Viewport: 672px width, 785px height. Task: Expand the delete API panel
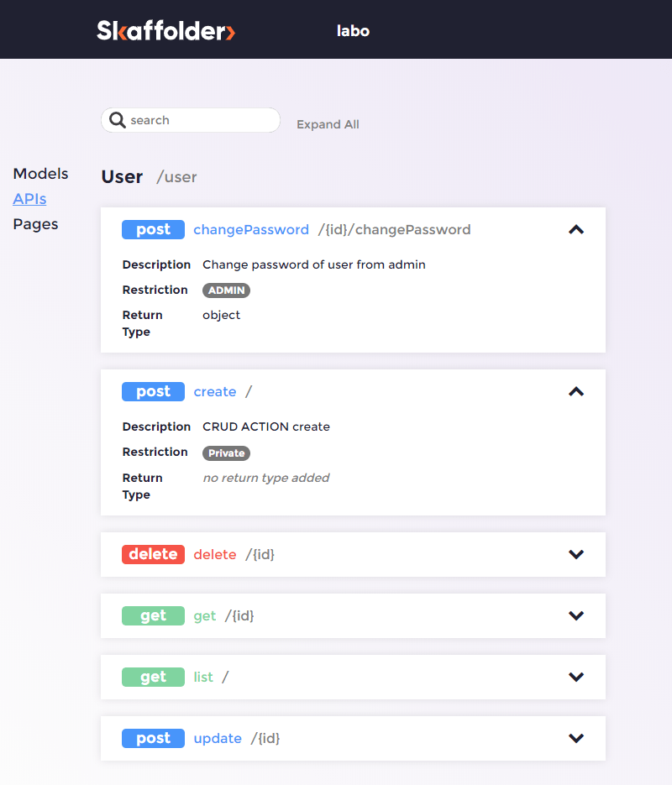pyautogui.click(x=576, y=554)
